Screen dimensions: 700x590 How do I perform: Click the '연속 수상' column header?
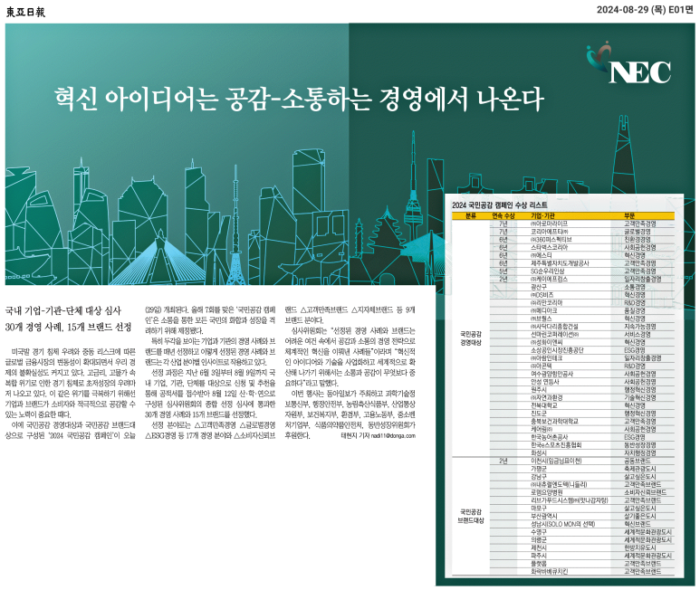(x=503, y=216)
